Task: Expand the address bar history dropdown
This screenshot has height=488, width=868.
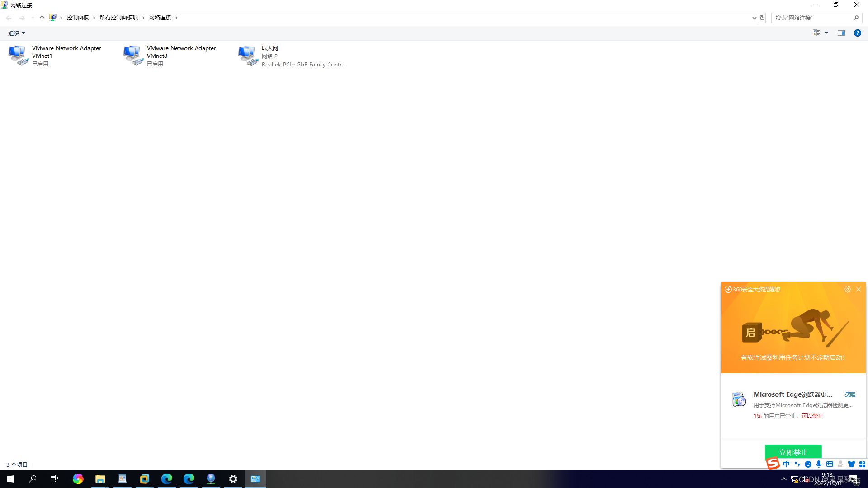Action: [x=754, y=18]
